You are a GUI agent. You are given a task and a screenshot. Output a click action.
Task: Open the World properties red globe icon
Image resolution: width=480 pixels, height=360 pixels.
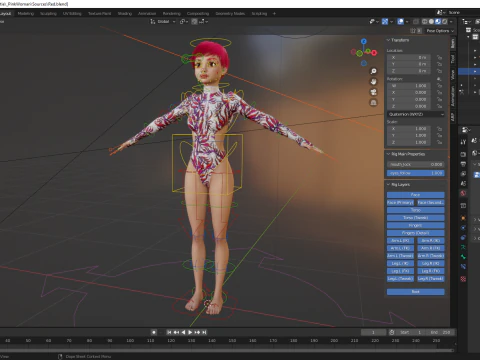463,193
